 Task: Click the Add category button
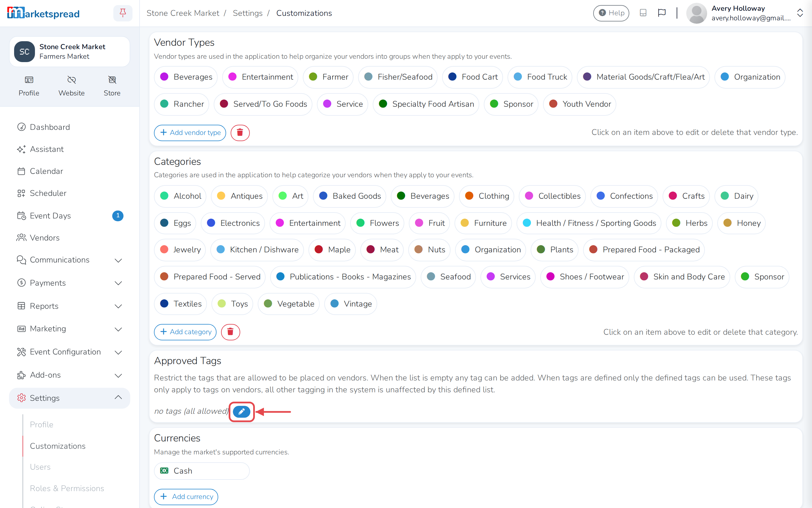185,332
